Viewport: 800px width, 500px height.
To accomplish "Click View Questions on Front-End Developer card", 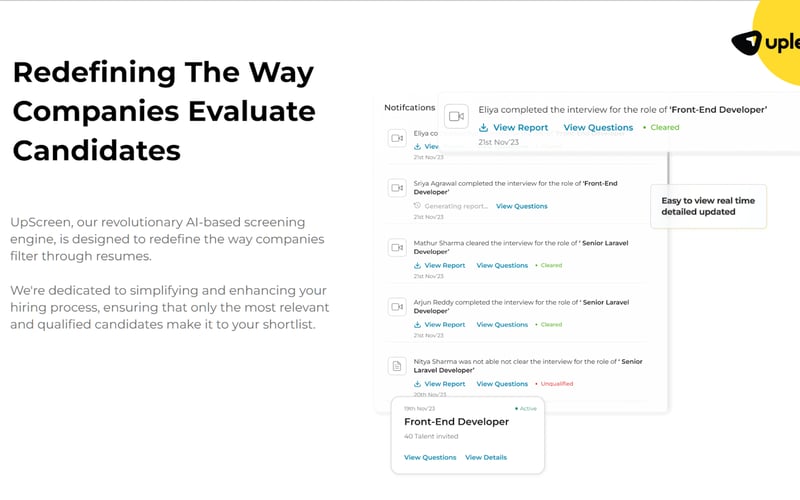I will [430, 457].
